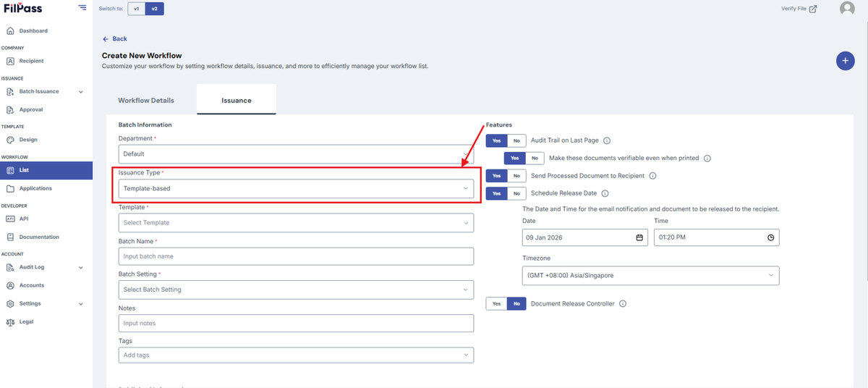This screenshot has width=868, height=388.
Task: Click the Documentation icon
Action: (x=10, y=237)
